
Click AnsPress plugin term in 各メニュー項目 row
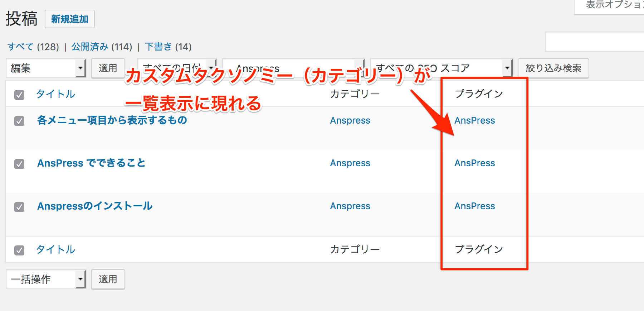[475, 120]
